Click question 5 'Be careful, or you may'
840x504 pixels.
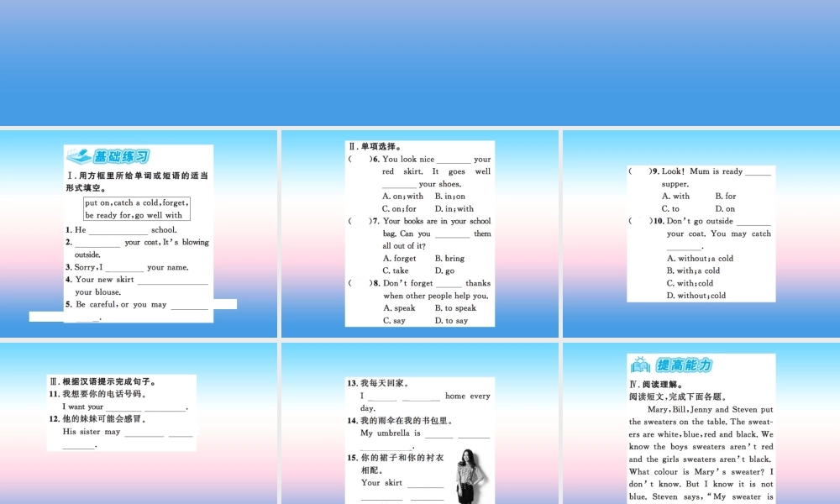point(137,311)
